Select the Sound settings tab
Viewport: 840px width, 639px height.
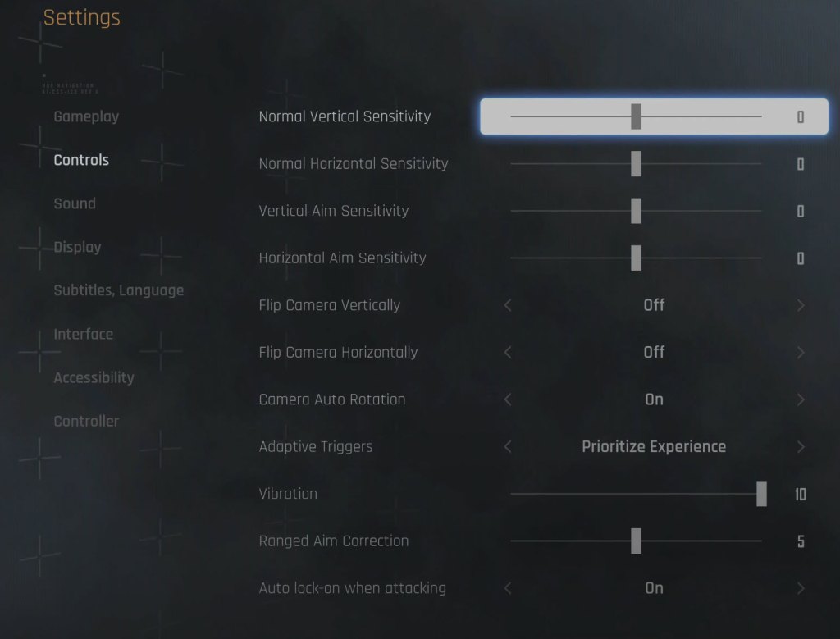[75, 203]
